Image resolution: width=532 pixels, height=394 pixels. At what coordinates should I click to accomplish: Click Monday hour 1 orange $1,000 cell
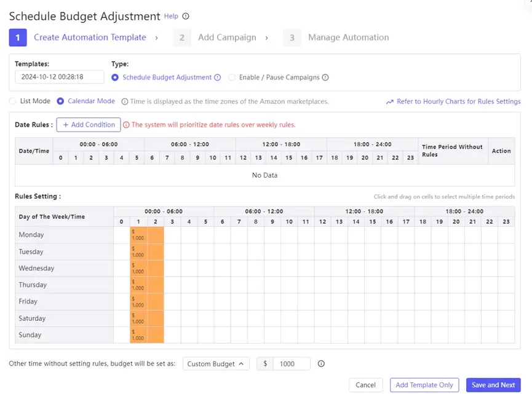(138, 235)
